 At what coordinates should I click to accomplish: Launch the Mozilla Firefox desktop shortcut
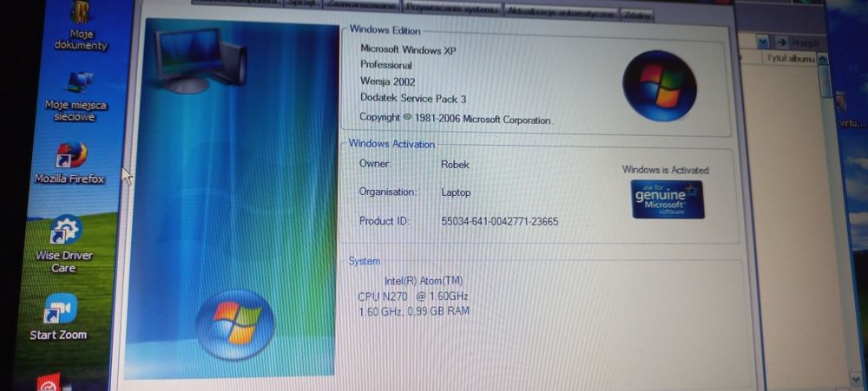click(70, 163)
